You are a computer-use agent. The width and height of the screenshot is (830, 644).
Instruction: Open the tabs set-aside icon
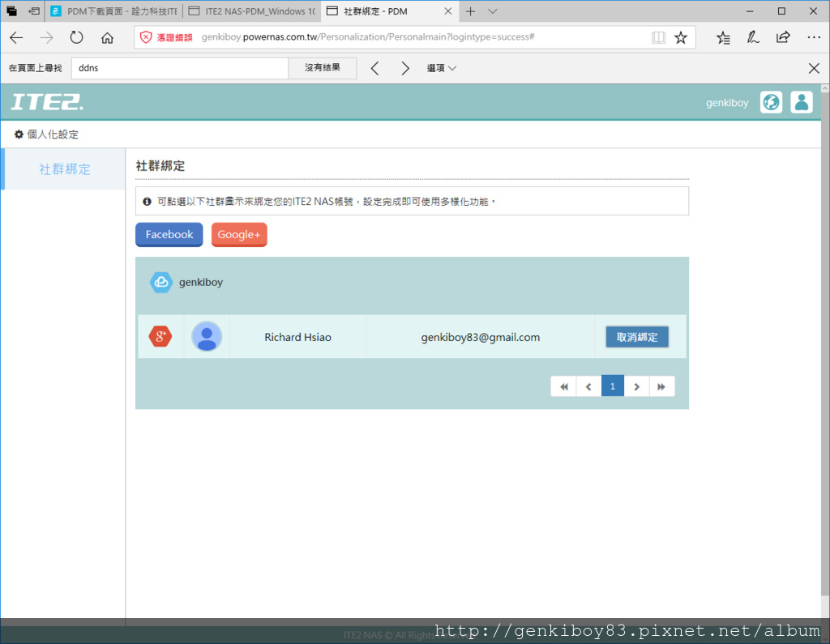pyautogui.click(x=11, y=11)
